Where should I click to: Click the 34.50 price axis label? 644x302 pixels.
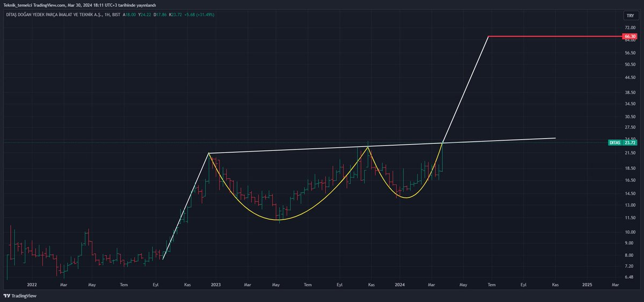point(630,104)
